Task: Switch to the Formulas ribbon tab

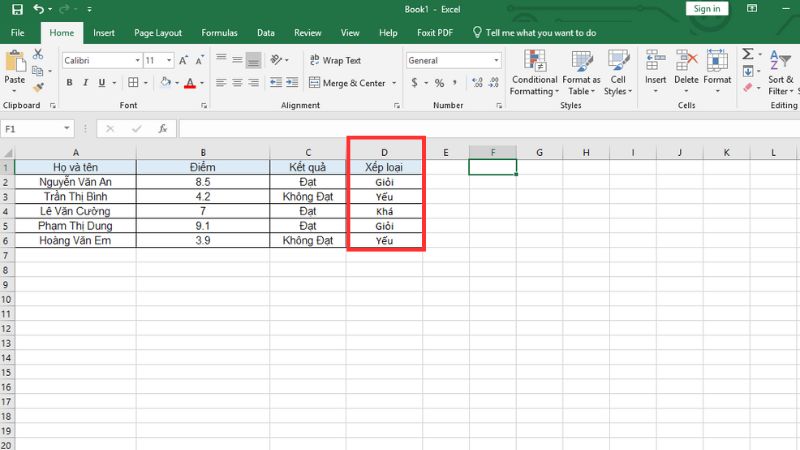Action: 219,32
